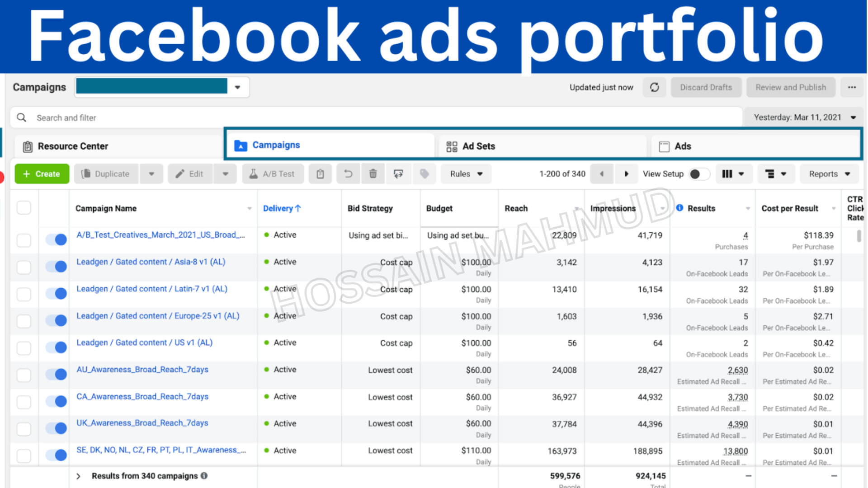This screenshot has width=868, height=488.
Task: Open the SE, DK, NO, NL Awareness campaign link
Action: tap(161, 450)
